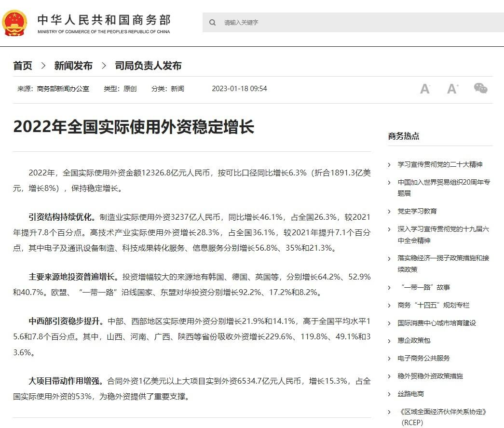Click the breadcrumb arrow after 首页

43,66
